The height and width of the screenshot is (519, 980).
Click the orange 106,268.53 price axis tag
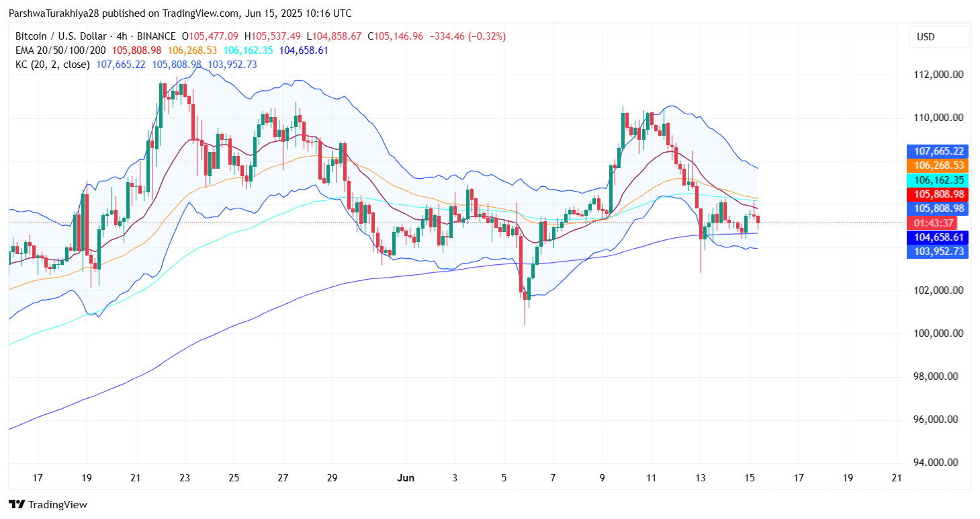point(938,165)
